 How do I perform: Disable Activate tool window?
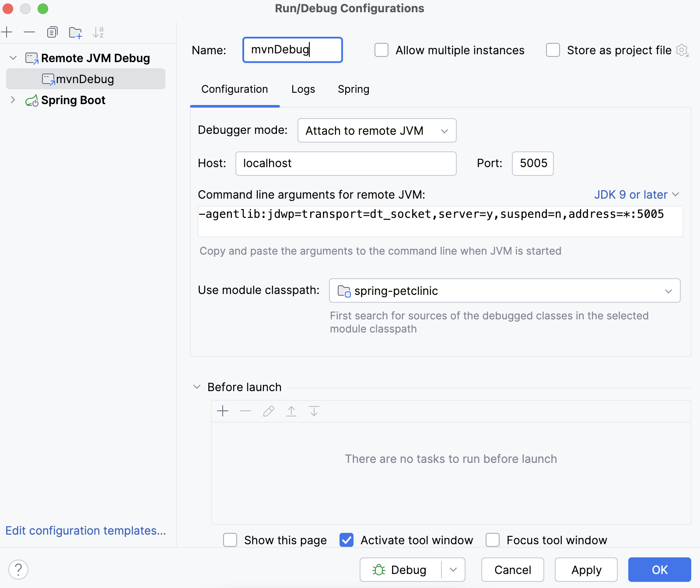coord(346,540)
